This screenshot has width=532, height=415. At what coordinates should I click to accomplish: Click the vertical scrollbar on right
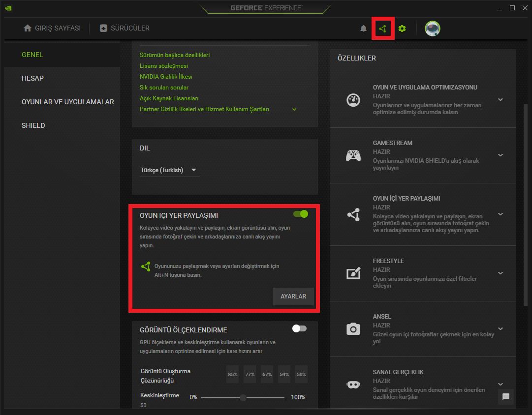[526, 205]
